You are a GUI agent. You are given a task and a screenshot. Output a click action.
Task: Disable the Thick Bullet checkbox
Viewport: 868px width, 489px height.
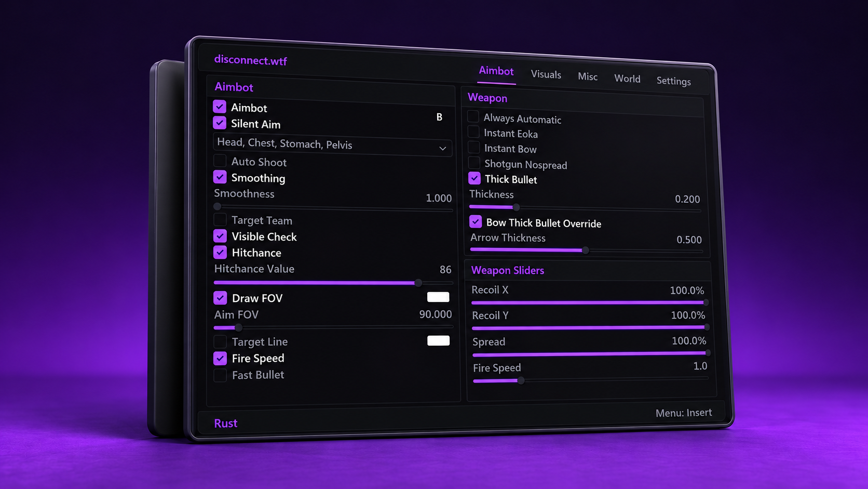[x=474, y=178]
